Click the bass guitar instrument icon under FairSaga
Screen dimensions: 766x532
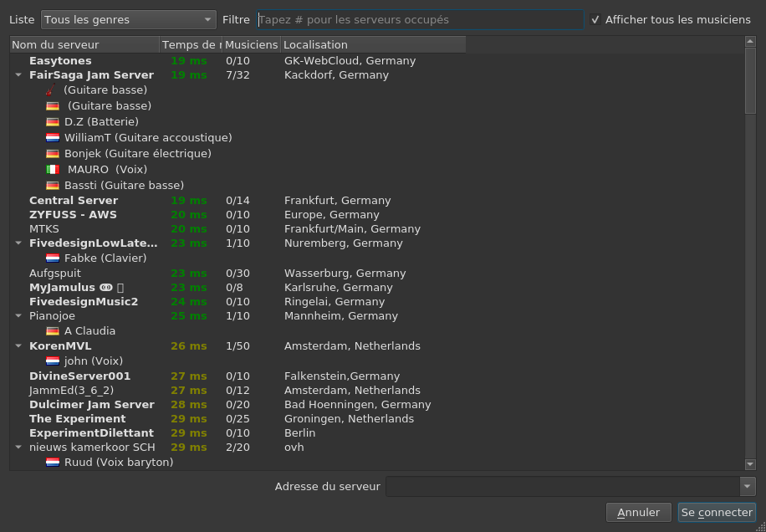click(x=51, y=90)
